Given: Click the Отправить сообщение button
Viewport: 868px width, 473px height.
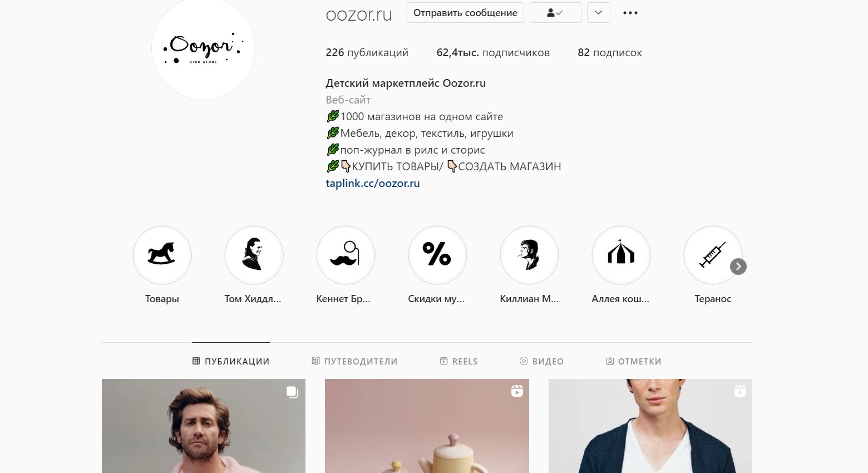Looking at the screenshot, I should click(465, 13).
